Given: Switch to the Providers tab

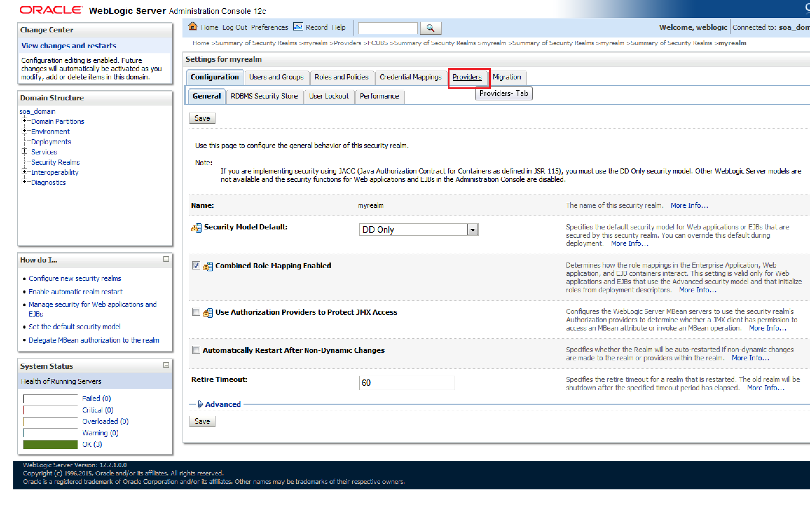Looking at the screenshot, I should point(467,77).
